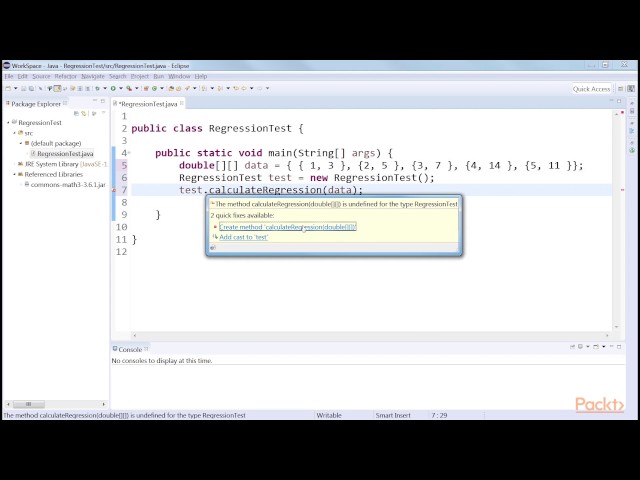The image size is (640, 480).
Task: Click the Previous Annotation toolbar icon
Action: coord(220,88)
